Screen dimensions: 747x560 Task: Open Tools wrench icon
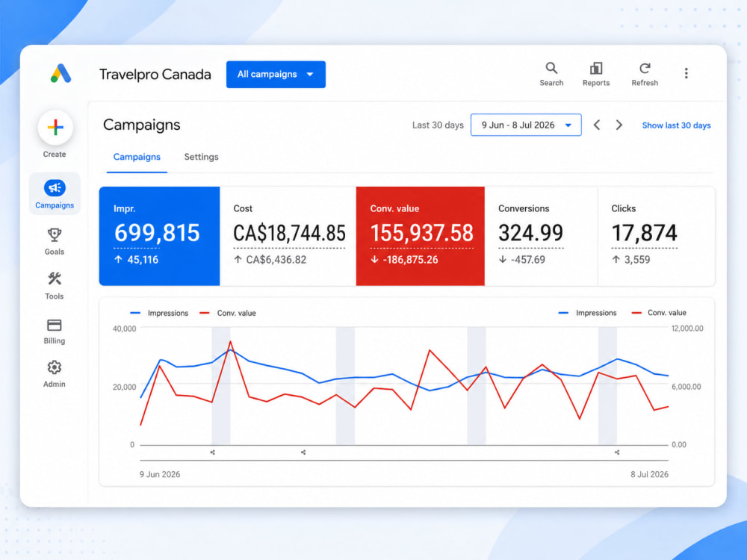55,279
